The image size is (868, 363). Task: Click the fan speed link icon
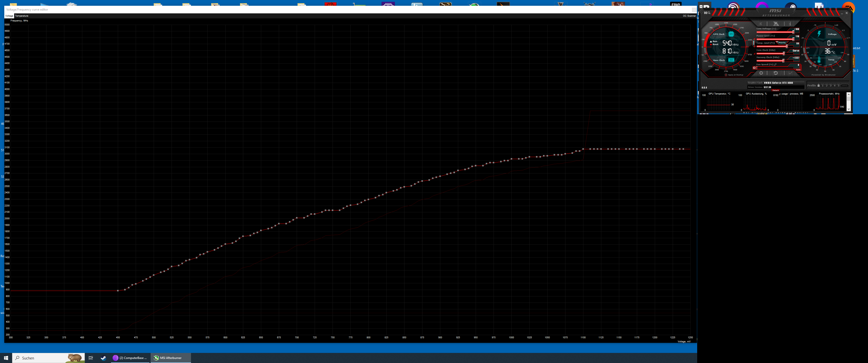[775, 64]
